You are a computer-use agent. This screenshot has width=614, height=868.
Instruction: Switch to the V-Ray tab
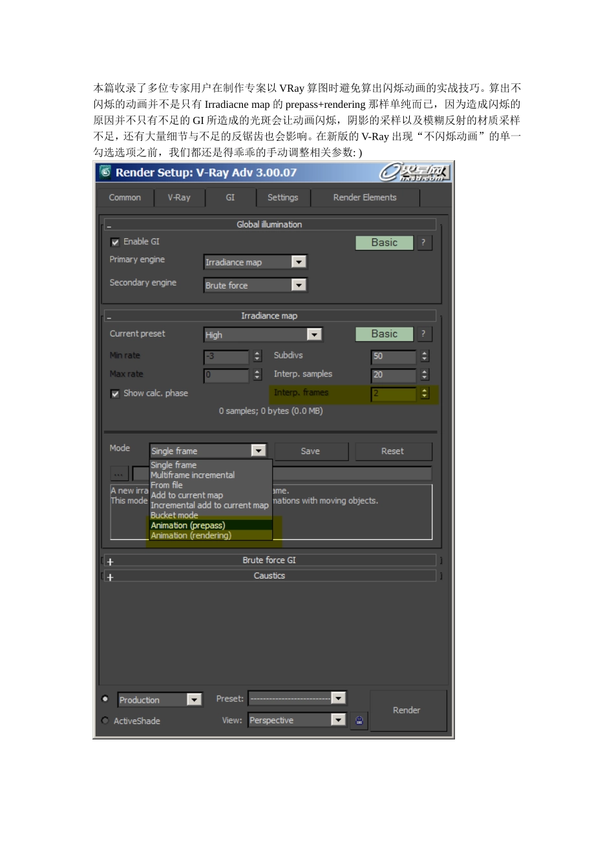coord(179,198)
